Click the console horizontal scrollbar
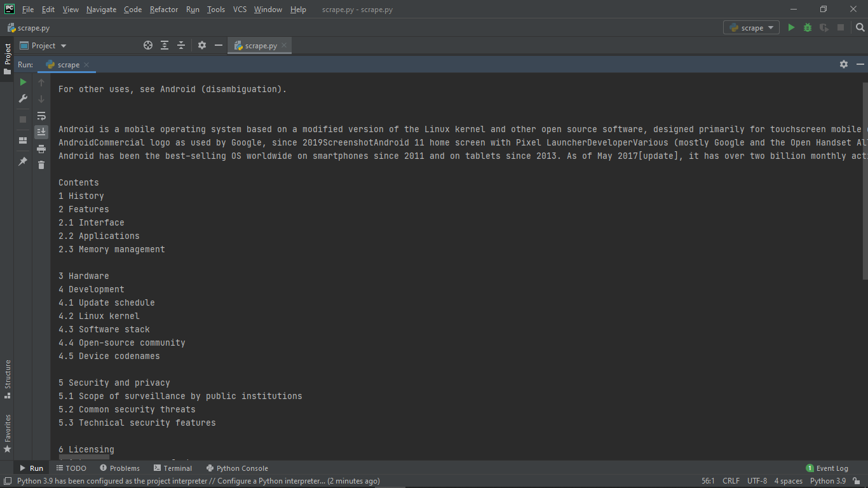Image resolution: width=868 pixels, height=488 pixels. [84, 458]
